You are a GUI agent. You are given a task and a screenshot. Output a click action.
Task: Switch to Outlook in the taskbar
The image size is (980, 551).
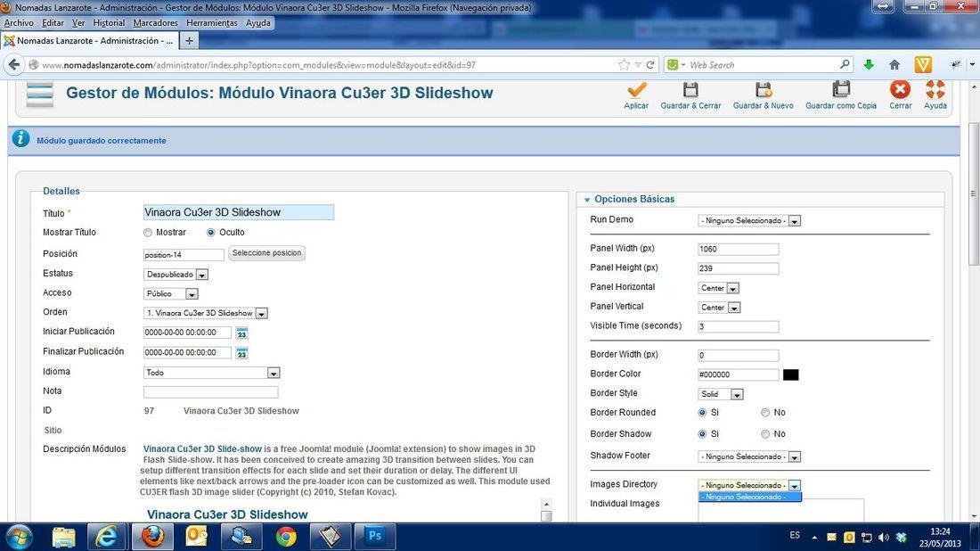point(197,537)
